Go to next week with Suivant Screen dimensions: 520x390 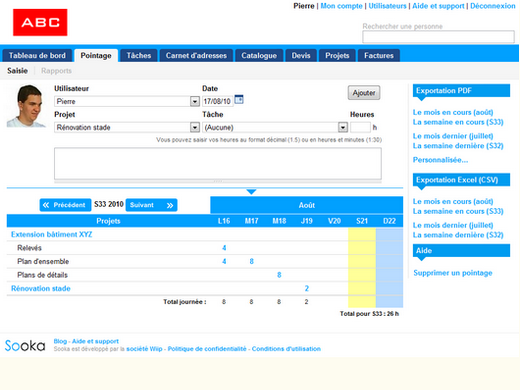(151, 205)
